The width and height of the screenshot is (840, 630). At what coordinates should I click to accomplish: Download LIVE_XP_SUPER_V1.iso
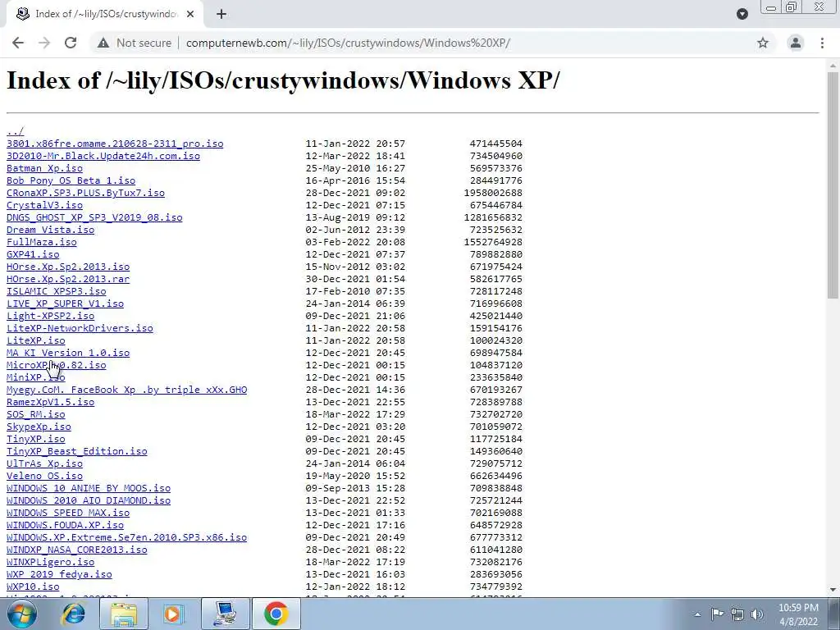(65, 304)
